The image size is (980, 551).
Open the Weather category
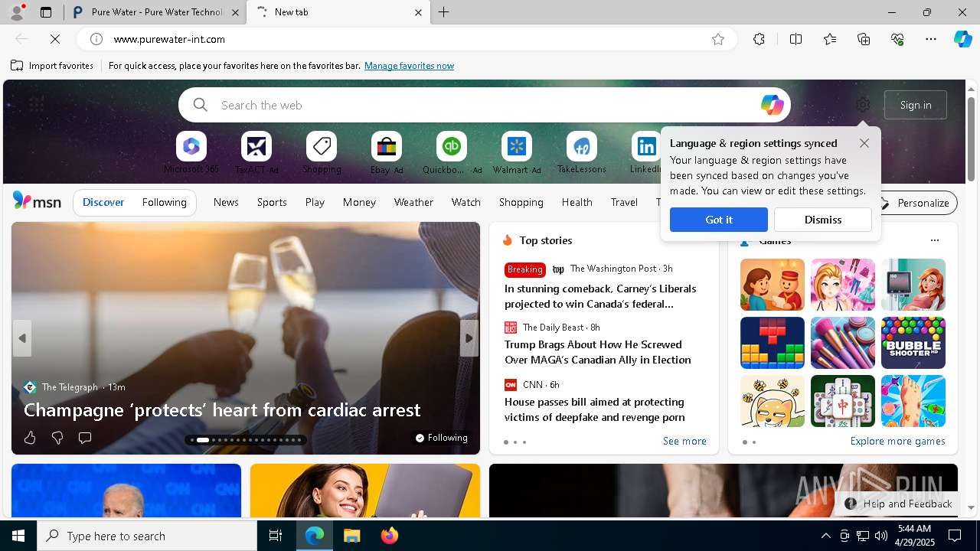pyautogui.click(x=413, y=202)
